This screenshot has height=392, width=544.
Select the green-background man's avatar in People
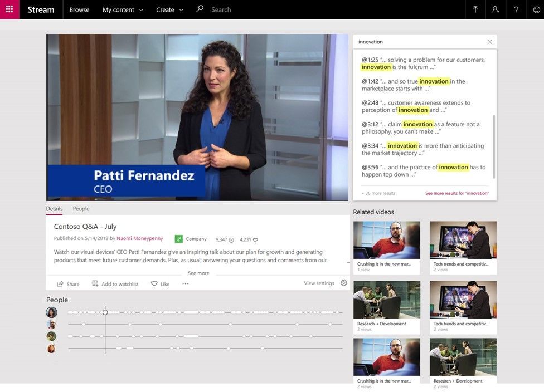click(51, 336)
